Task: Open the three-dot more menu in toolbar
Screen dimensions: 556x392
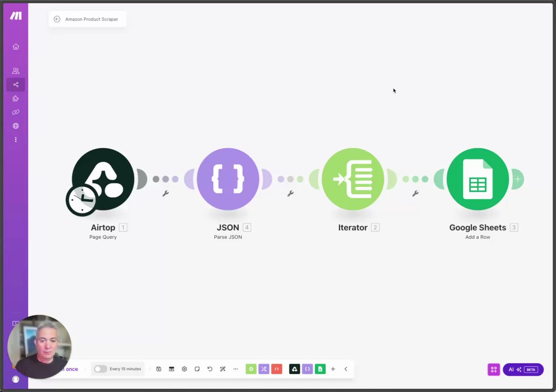Action: [x=235, y=369]
